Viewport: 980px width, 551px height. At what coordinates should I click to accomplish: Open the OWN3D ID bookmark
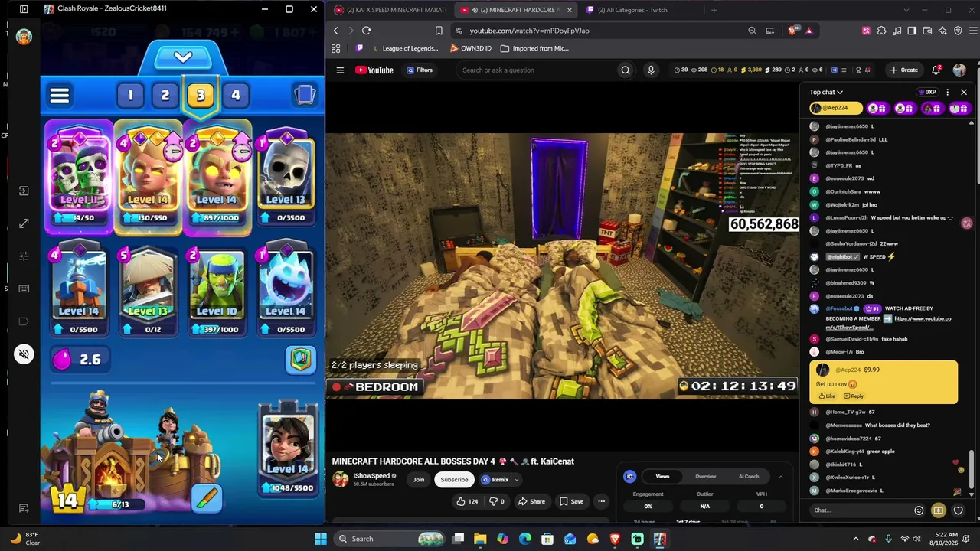point(471,48)
